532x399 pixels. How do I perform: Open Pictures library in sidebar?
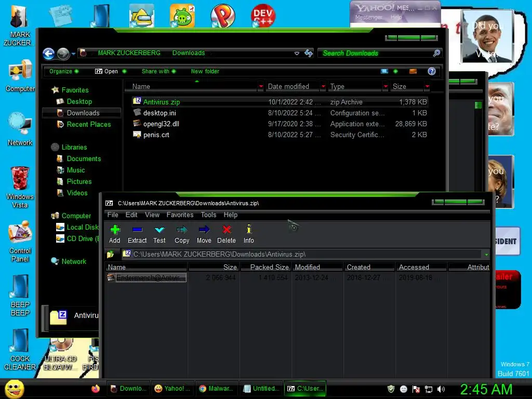79,181
